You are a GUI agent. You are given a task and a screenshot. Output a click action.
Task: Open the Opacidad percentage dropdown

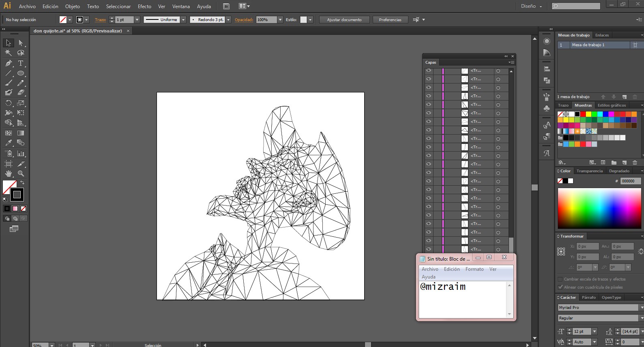click(x=280, y=19)
